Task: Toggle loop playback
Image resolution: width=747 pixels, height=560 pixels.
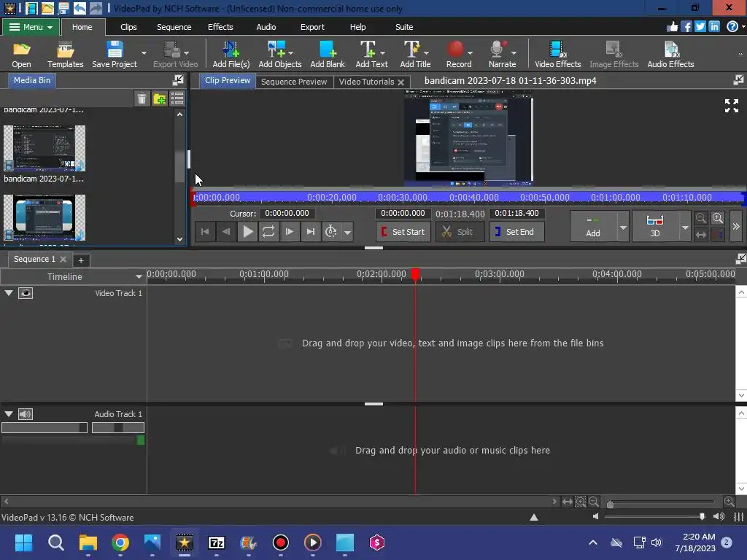Action: (268, 232)
